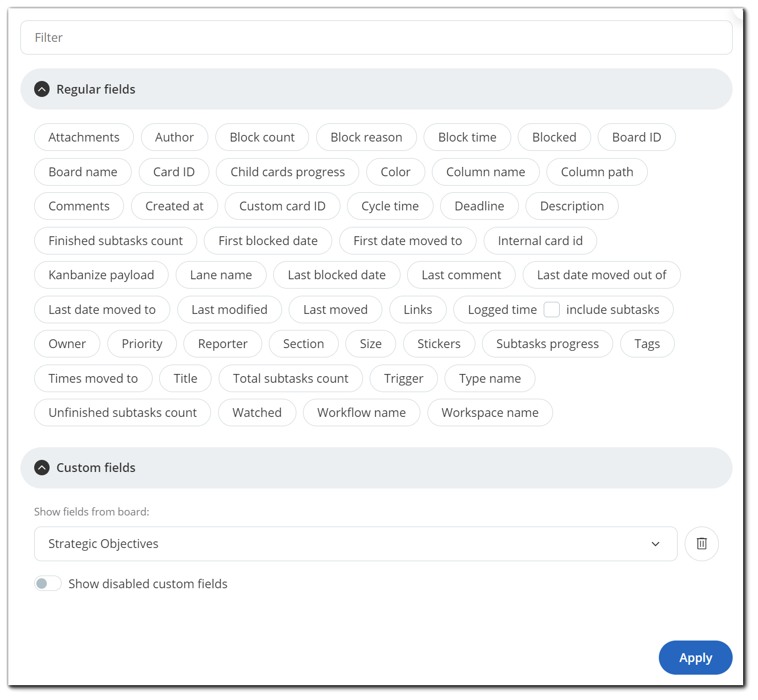Select the Custom card ID field

283,206
